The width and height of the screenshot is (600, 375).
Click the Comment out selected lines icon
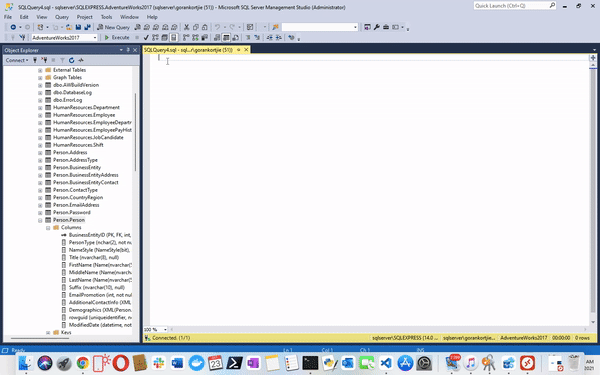248,38
